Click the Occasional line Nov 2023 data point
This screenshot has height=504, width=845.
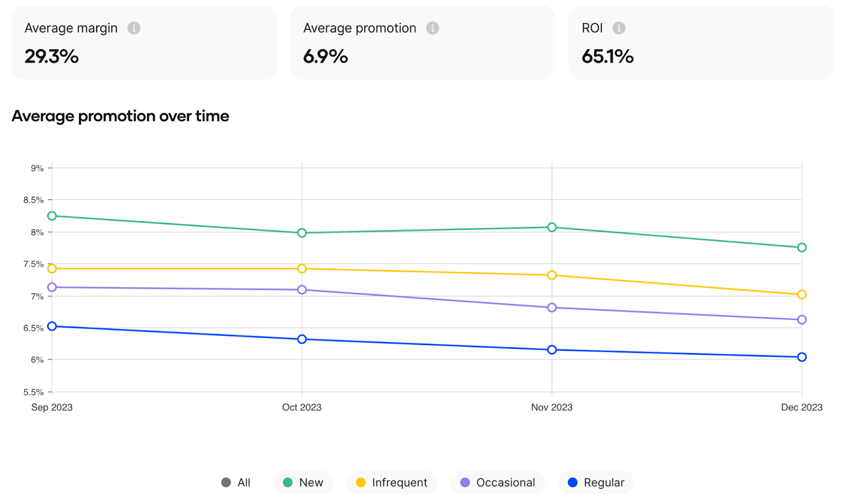(x=552, y=308)
